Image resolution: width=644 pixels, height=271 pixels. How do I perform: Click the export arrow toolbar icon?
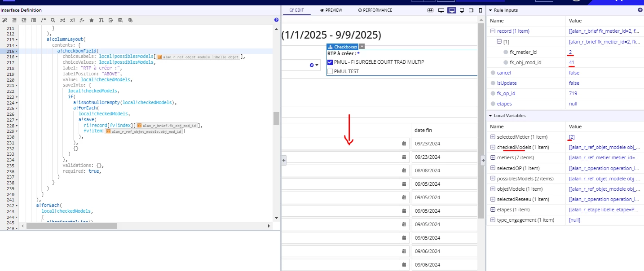pos(110,20)
